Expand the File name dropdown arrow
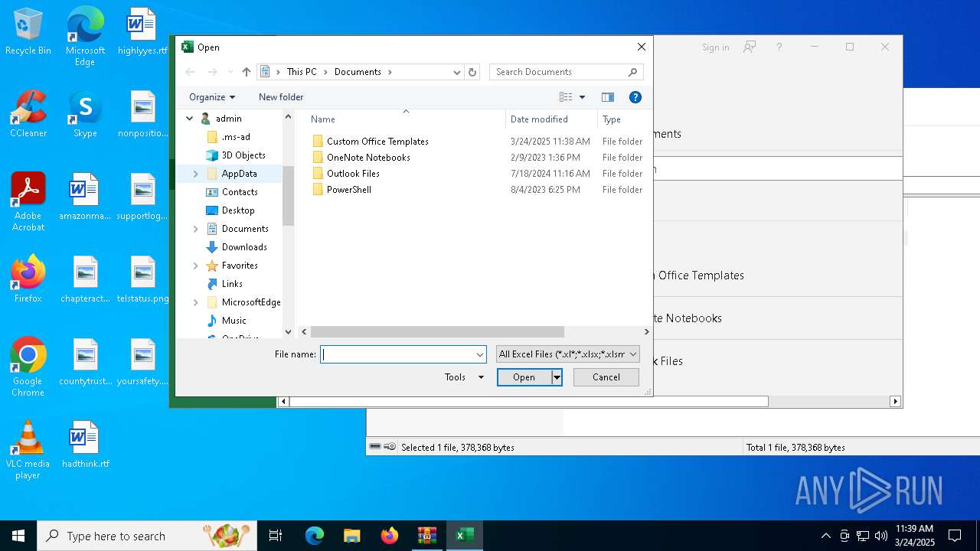Screen dimensions: 980x551 click(x=480, y=354)
